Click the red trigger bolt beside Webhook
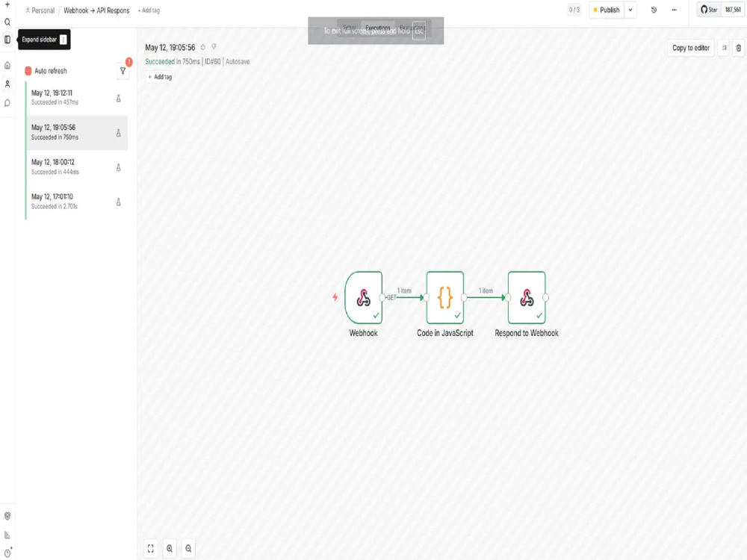Viewport: 747px width, 560px height. pyautogui.click(x=335, y=297)
